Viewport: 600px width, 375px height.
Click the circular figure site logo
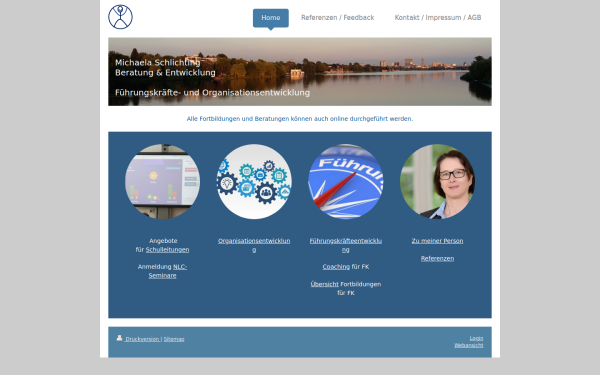click(121, 17)
